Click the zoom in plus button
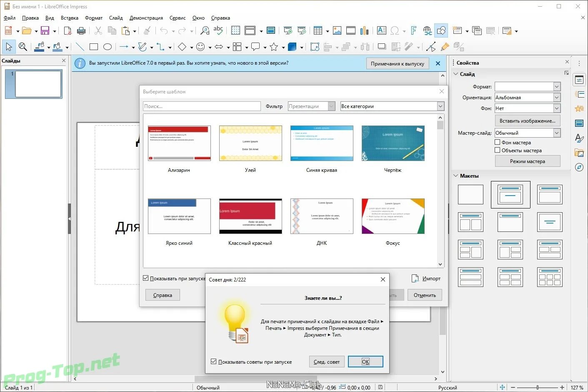The width and height of the screenshot is (588, 392). tap(562, 387)
